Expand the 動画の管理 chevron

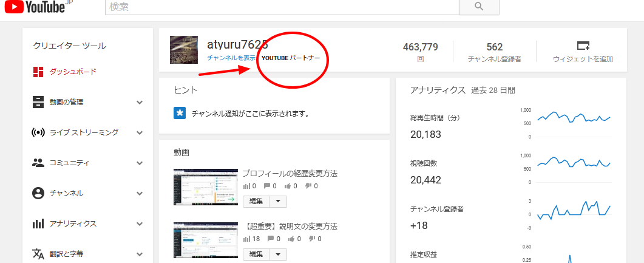click(140, 102)
